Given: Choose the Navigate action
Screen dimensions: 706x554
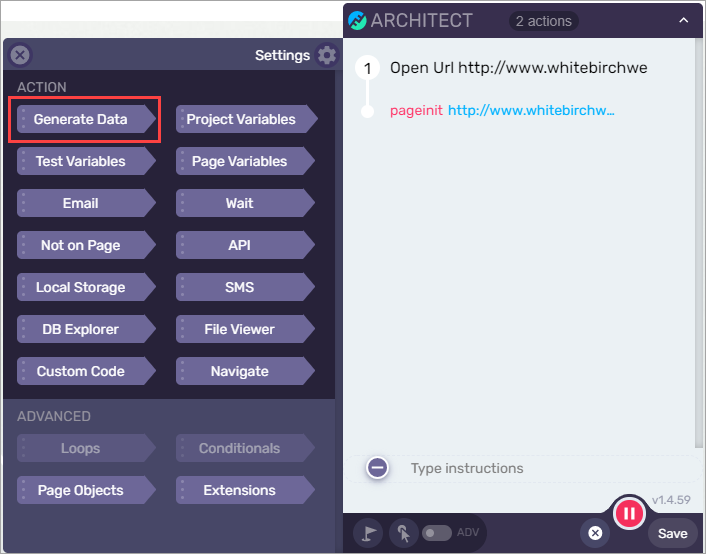Looking at the screenshot, I should click(x=245, y=371).
